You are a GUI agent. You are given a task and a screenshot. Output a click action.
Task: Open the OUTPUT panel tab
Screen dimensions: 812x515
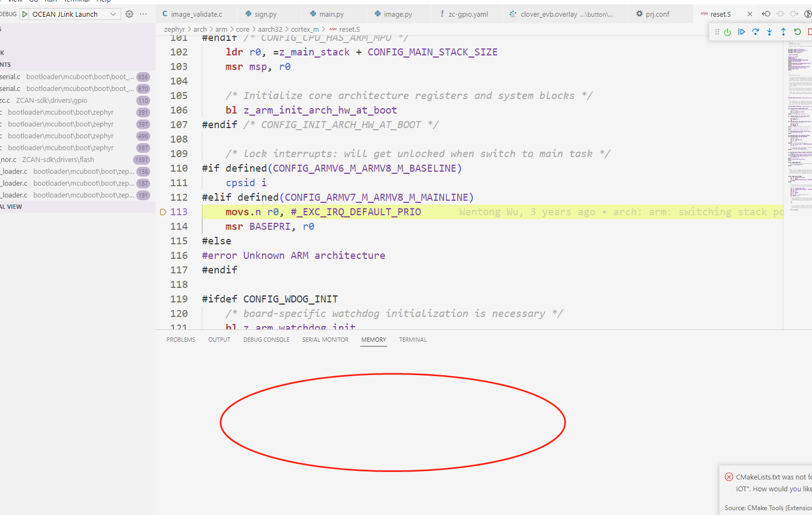pyautogui.click(x=219, y=340)
